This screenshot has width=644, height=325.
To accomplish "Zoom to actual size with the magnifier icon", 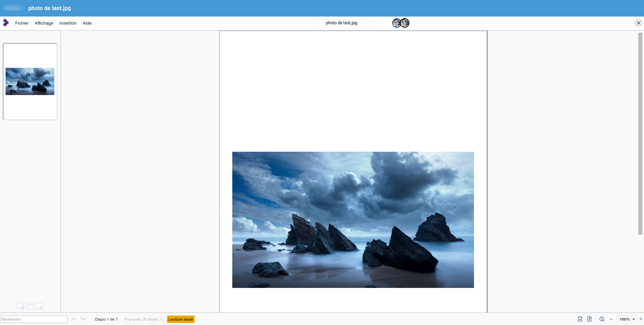I will tap(602, 319).
